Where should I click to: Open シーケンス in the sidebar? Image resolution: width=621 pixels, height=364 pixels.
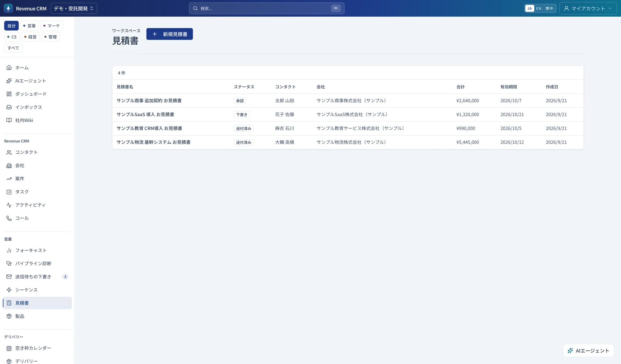[x=37, y=290]
